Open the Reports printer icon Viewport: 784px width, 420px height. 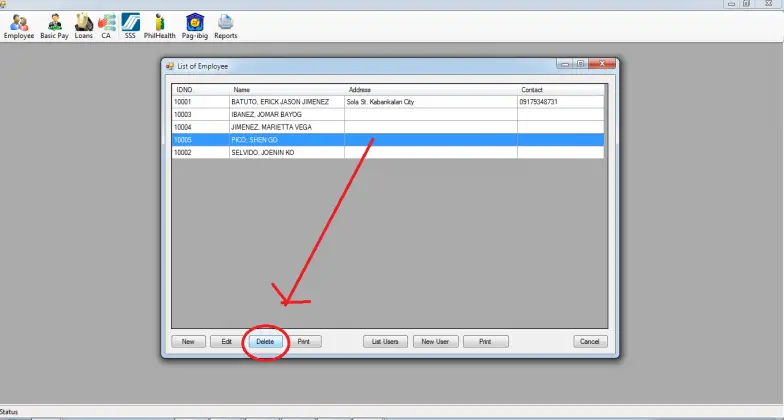click(226, 26)
